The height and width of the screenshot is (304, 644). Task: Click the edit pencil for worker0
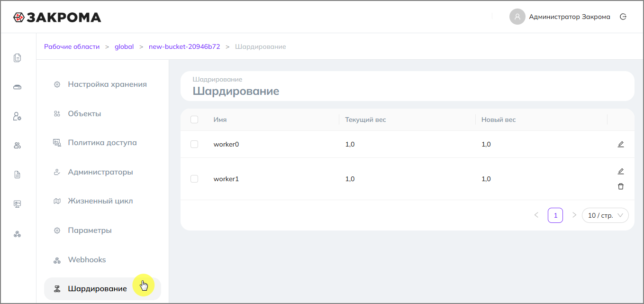621,144
